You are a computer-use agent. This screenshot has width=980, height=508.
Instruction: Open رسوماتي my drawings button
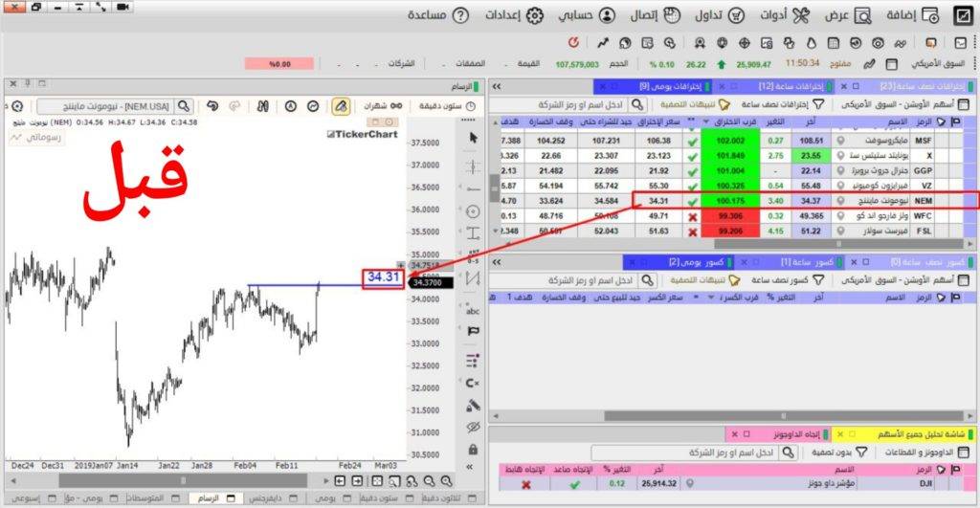click(35, 137)
